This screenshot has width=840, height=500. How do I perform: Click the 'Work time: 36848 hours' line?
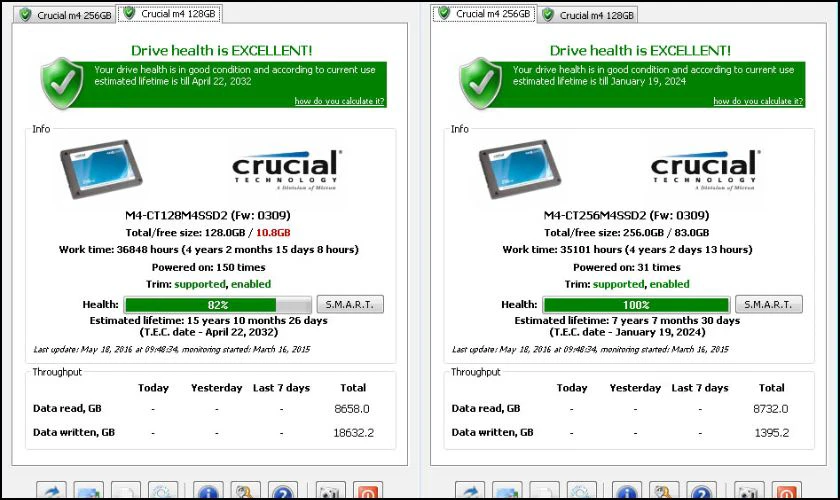point(208,250)
